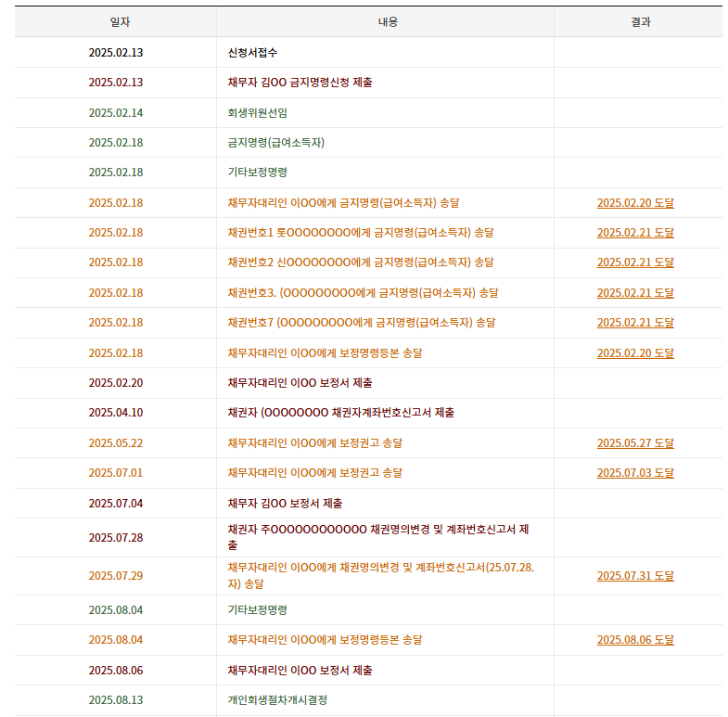Select 보정명령등본 송달 entry dated 2025.08.04

[x=325, y=640]
